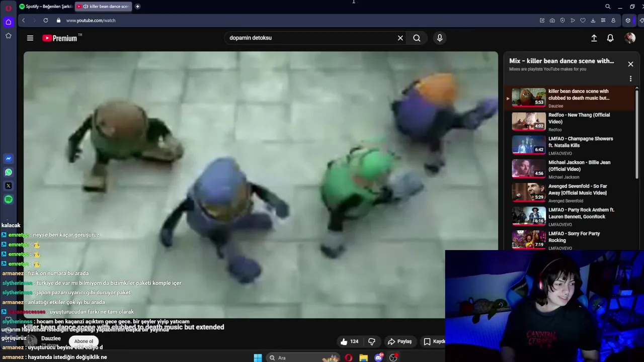Open File Explorer from the taskbar
The height and width of the screenshot is (362, 644).
363,357
